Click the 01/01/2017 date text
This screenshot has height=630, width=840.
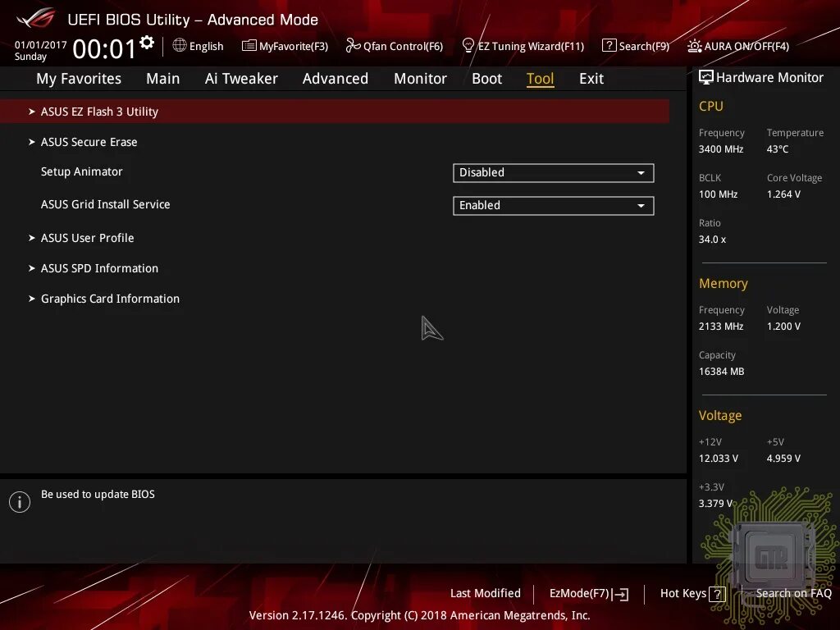click(x=41, y=45)
